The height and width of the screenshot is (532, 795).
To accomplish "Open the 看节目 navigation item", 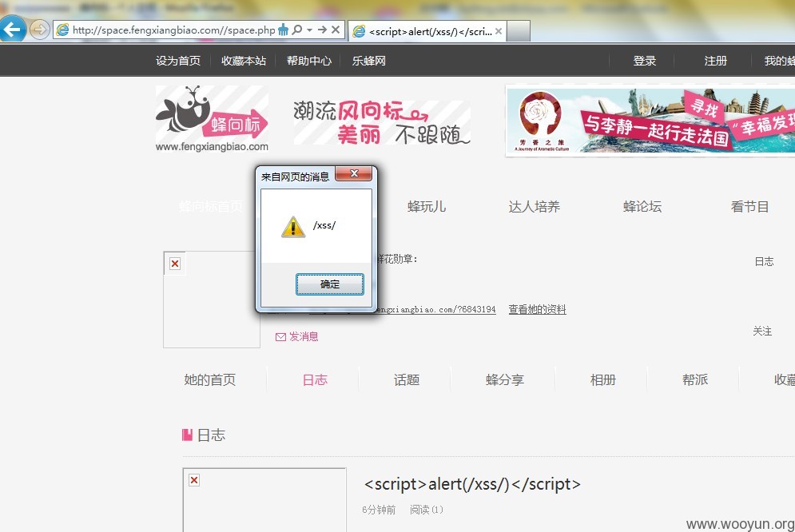I will click(x=749, y=207).
